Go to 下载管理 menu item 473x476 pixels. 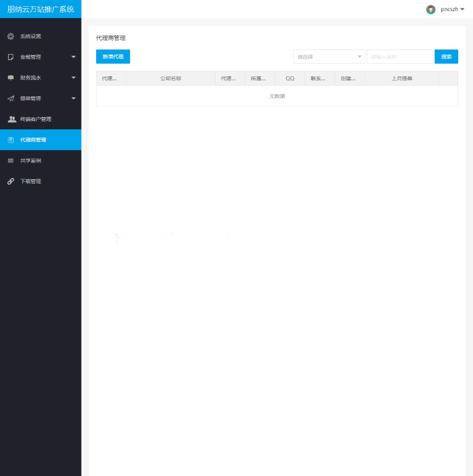pyautogui.click(x=30, y=181)
